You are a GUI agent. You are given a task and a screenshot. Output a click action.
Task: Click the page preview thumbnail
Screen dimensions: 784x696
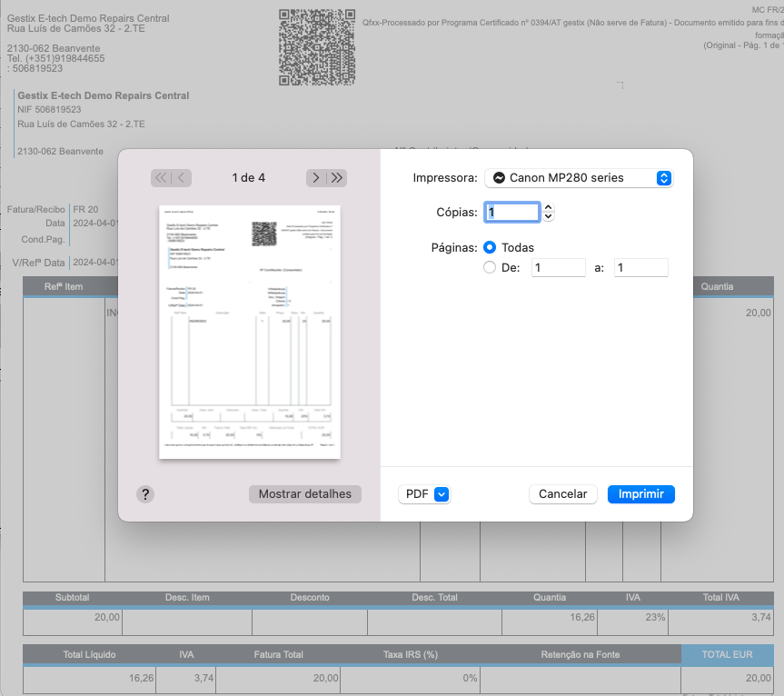250,332
